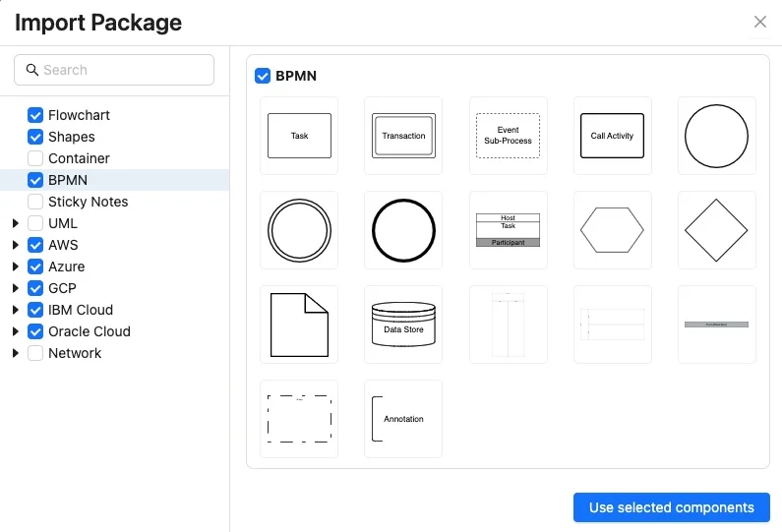The height and width of the screenshot is (532, 782).
Task: Enable the UML package checkbox
Action: [35, 223]
